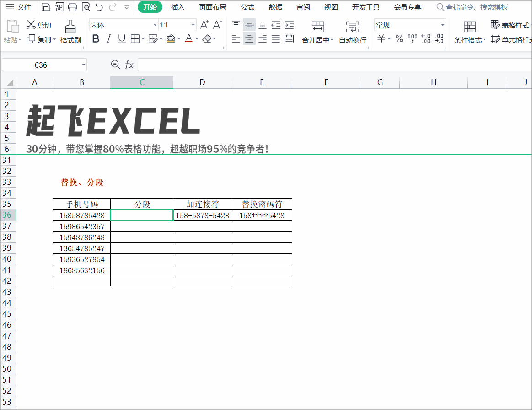Increase font size with A+ icon
532x410 pixels.
[x=204, y=25]
